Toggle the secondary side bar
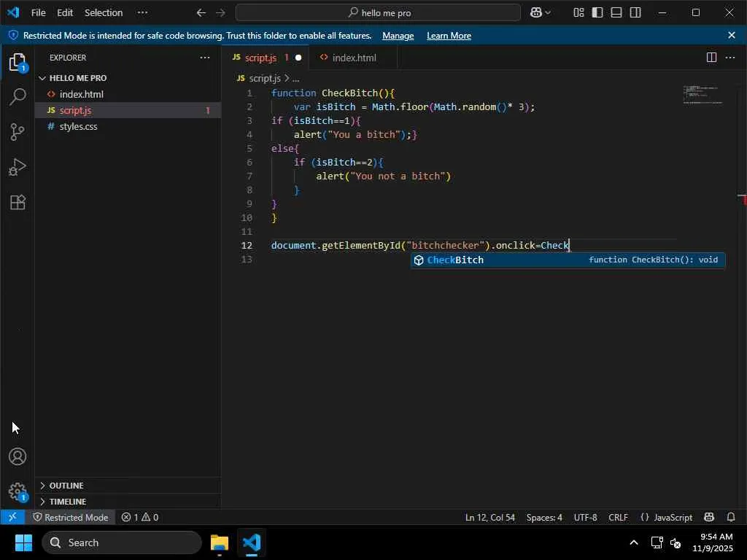 click(635, 12)
